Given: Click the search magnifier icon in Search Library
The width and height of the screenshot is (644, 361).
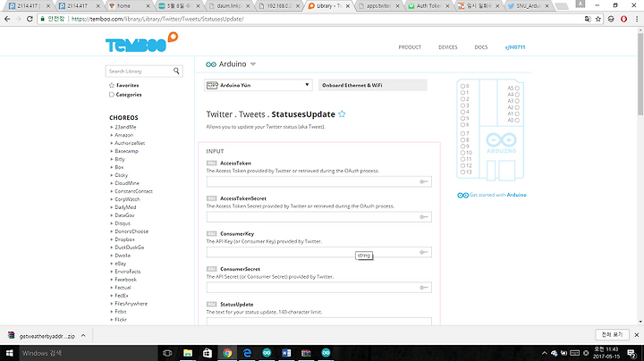Looking at the screenshot, I should 176,71.
